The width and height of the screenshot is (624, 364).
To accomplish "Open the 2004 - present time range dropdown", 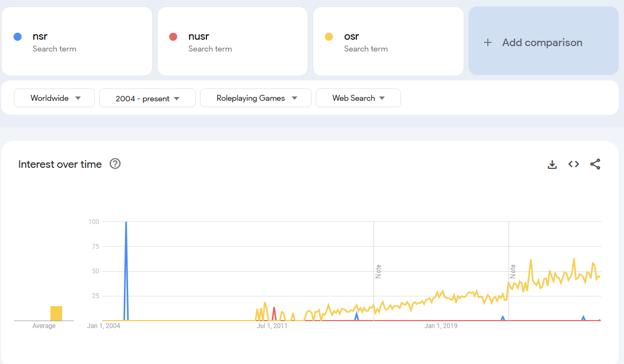I will (147, 98).
